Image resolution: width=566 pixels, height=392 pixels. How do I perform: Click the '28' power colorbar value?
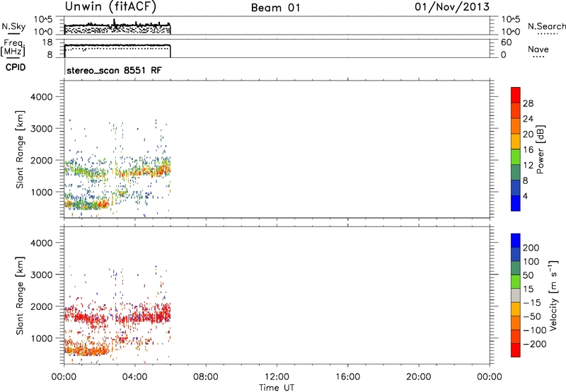point(528,103)
